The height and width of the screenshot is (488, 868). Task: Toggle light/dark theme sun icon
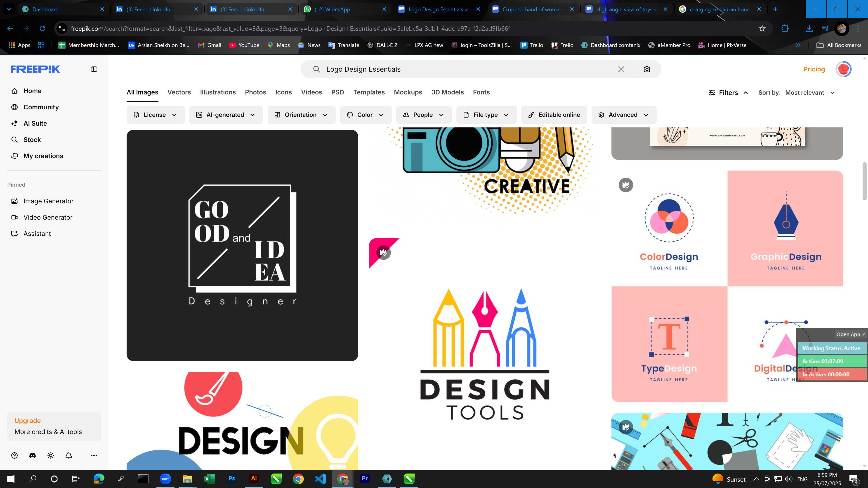[51, 455]
